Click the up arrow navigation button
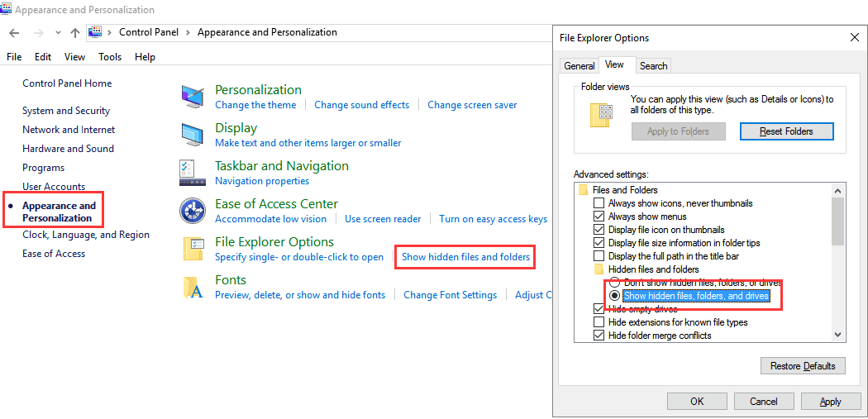Viewport: 868px width, 419px height. tap(75, 32)
